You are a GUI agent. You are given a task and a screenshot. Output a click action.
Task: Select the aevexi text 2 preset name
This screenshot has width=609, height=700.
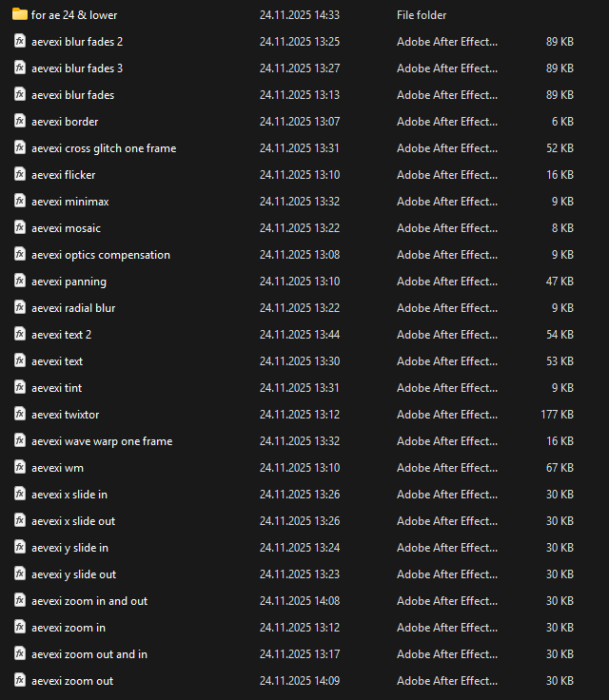pyautogui.click(x=62, y=335)
